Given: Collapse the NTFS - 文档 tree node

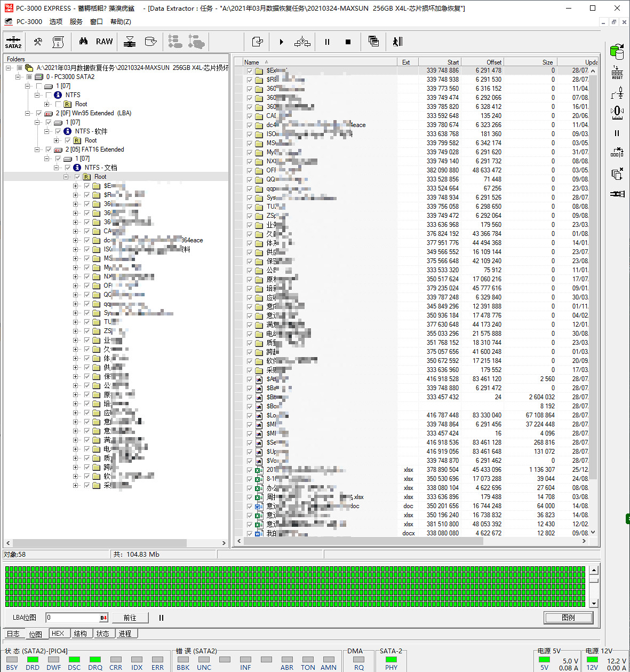Looking at the screenshot, I should click(57, 168).
